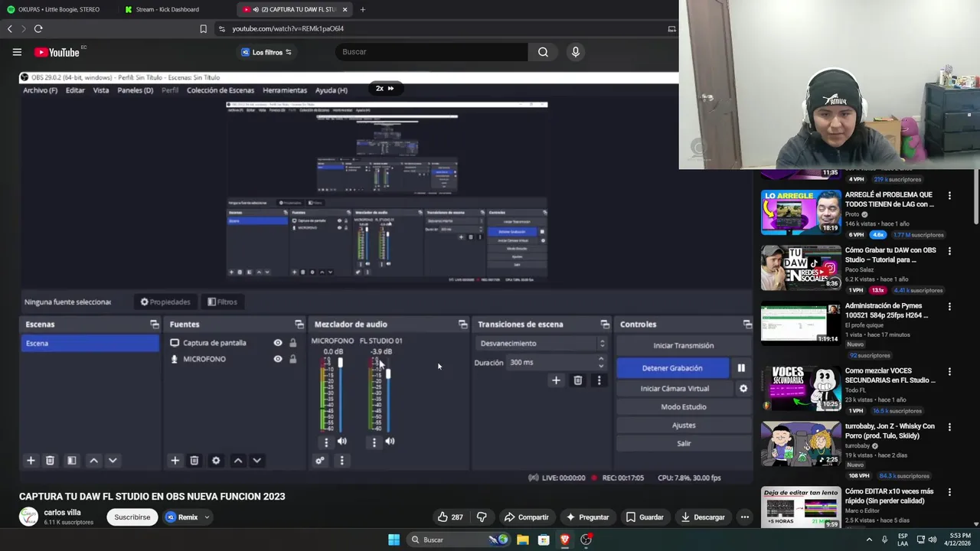Add a new scene with the plus icon in Escenas
The height and width of the screenshot is (551, 980).
click(31, 461)
